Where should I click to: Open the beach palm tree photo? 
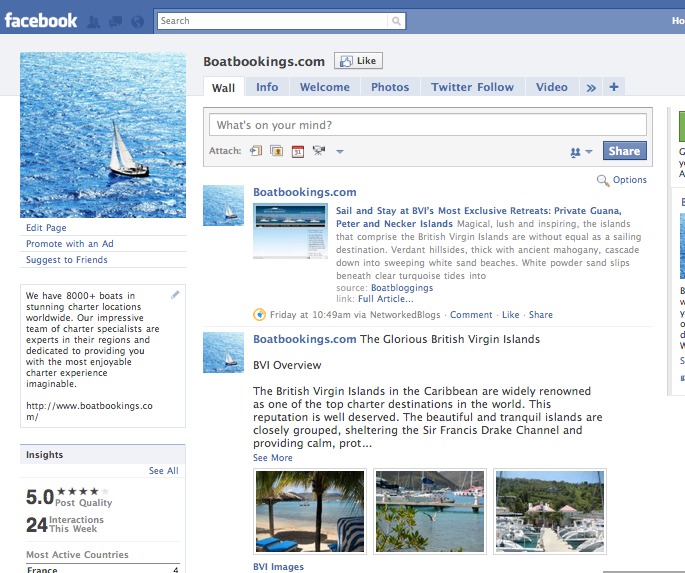click(x=310, y=511)
